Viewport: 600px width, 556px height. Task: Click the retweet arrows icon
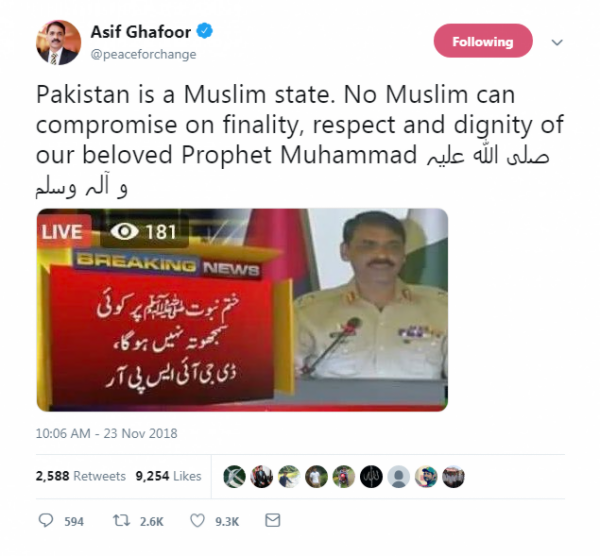[121, 520]
